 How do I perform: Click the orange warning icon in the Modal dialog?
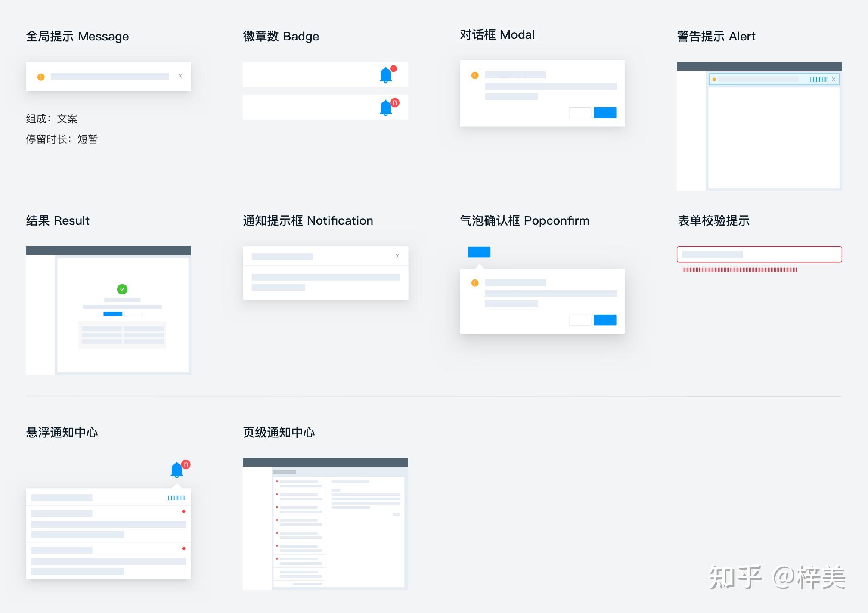tap(475, 75)
